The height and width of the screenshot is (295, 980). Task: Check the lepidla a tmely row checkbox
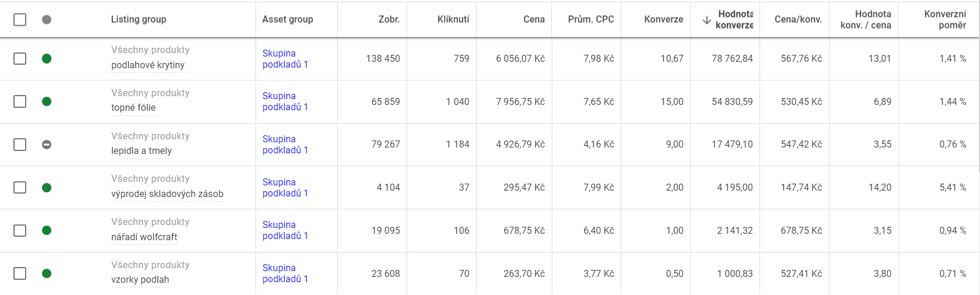click(20, 145)
